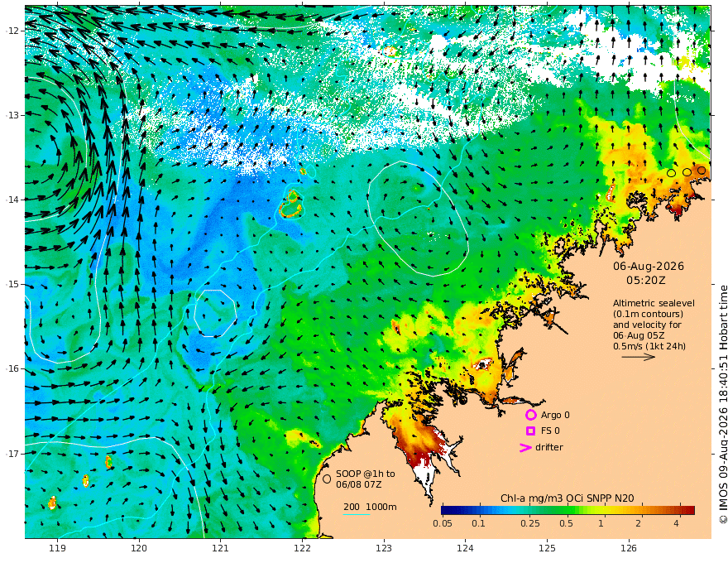728x563 pixels.
Task: Click the small reef island near 119E, 17.6S
Action: tap(52, 503)
